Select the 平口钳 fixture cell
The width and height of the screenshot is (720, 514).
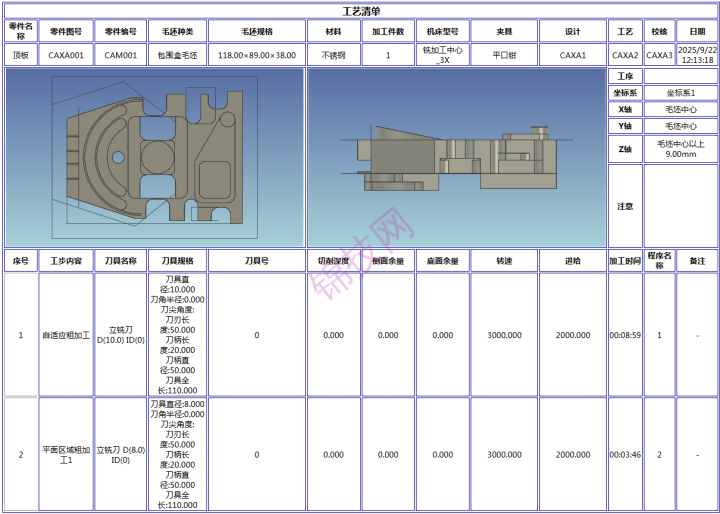click(x=504, y=56)
